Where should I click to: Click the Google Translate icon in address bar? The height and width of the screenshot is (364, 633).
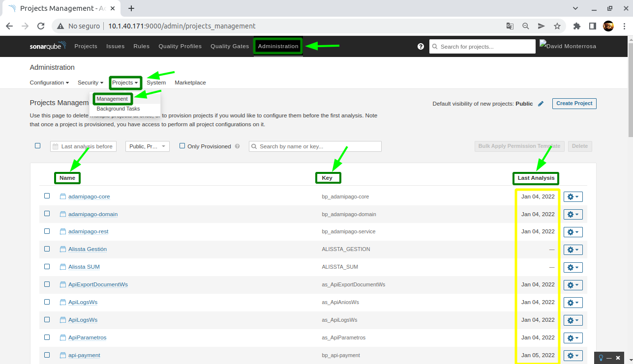pyautogui.click(x=510, y=26)
